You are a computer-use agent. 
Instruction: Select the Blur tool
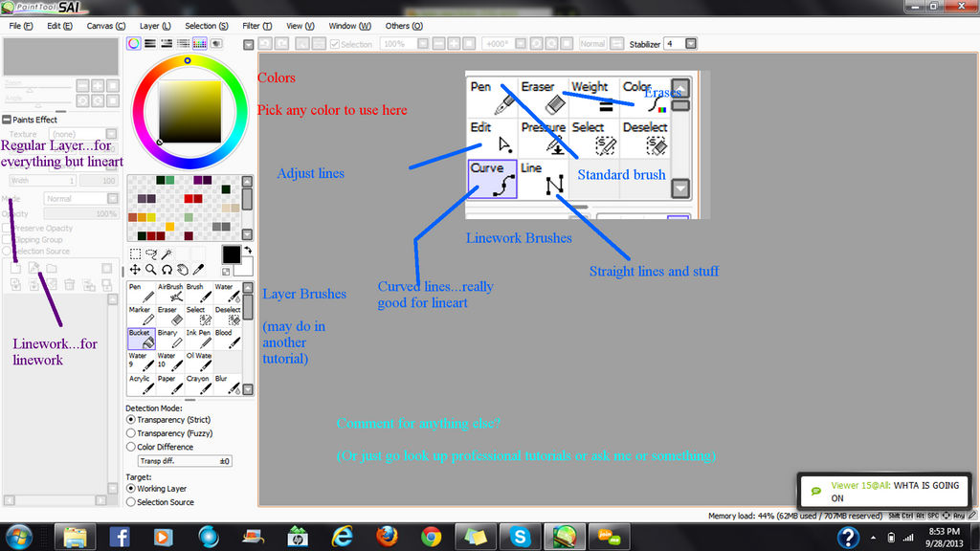(x=228, y=385)
